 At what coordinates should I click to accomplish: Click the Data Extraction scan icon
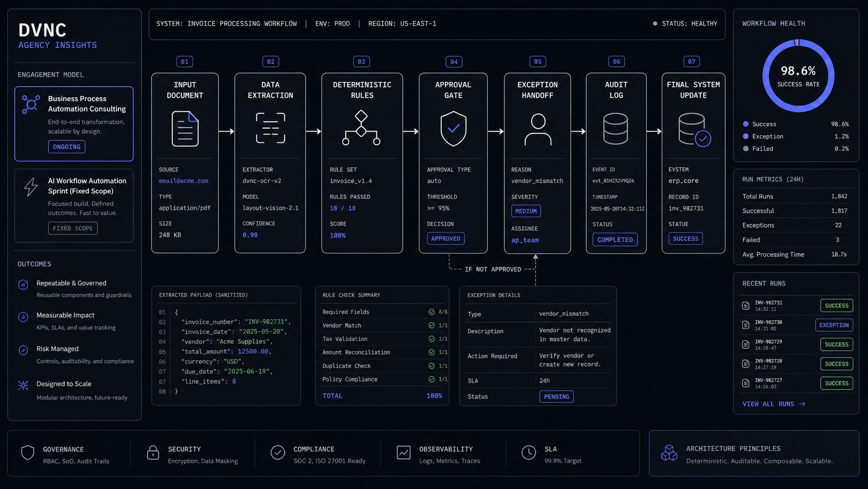pyautogui.click(x=270, y=128)
